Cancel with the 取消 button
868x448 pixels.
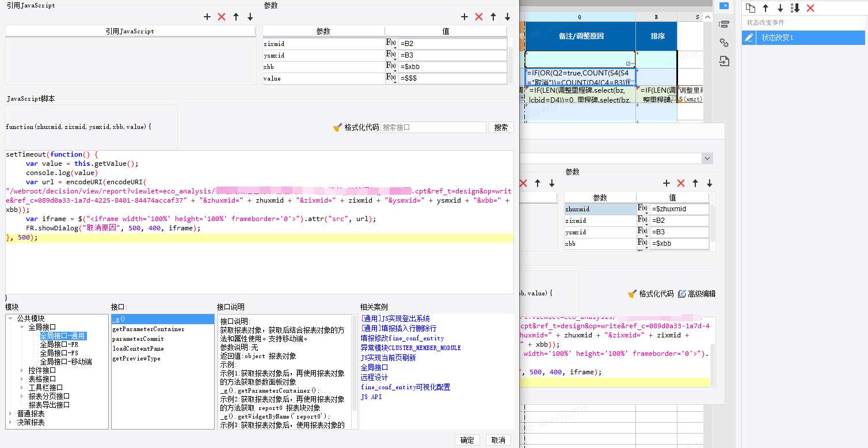(498, 440)
